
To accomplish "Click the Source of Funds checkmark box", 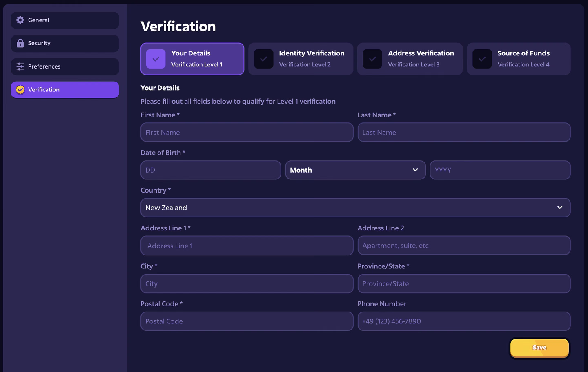I will [482, 59].
